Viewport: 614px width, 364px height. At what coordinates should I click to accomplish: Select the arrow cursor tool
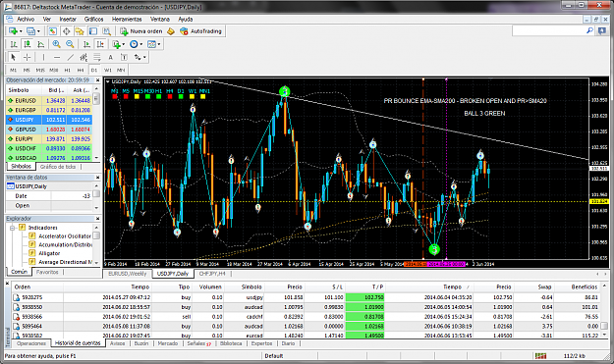coord(14,58)
